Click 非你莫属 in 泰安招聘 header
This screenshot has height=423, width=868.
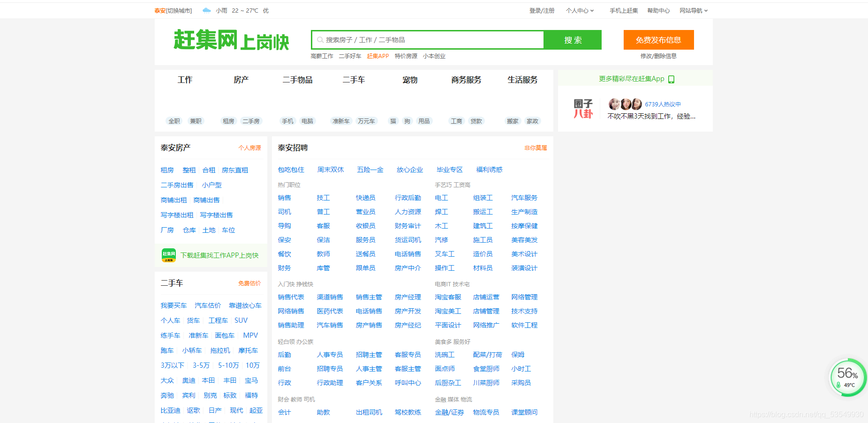[x=536, y=148]
